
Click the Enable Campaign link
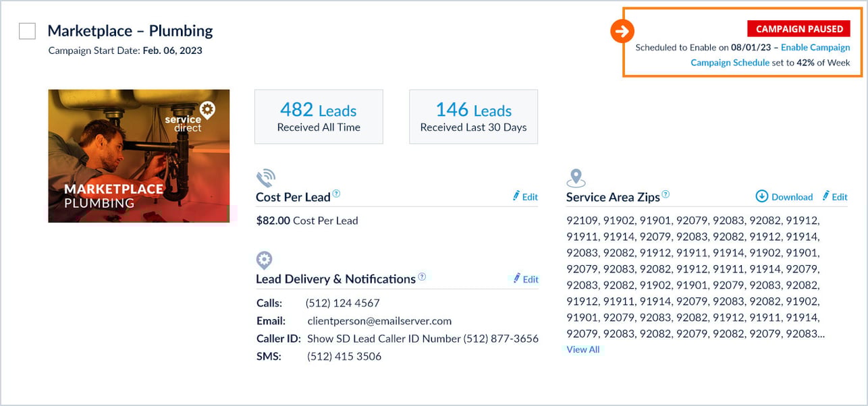click(815, 48)
